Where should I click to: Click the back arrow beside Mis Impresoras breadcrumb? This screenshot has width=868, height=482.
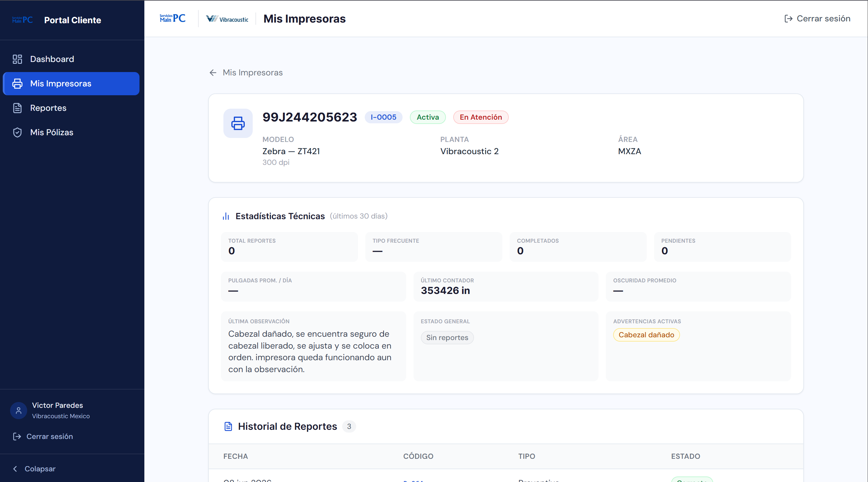[213, 72]
